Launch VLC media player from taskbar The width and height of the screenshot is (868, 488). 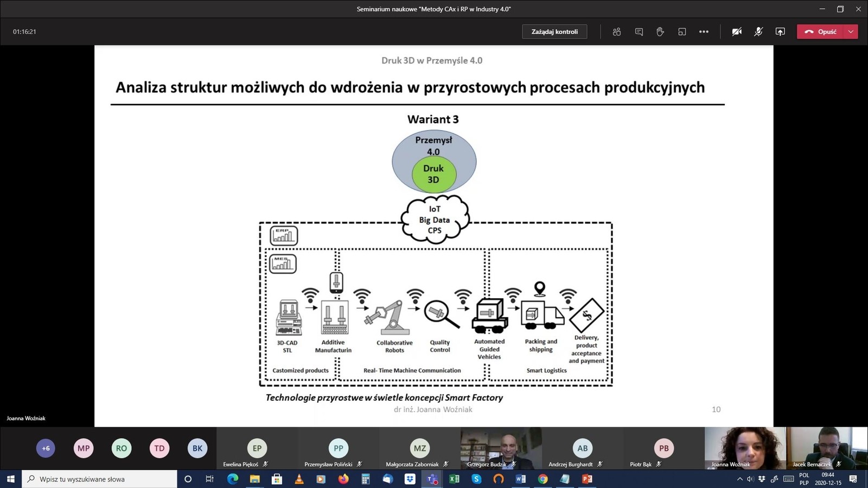point(299,479)
